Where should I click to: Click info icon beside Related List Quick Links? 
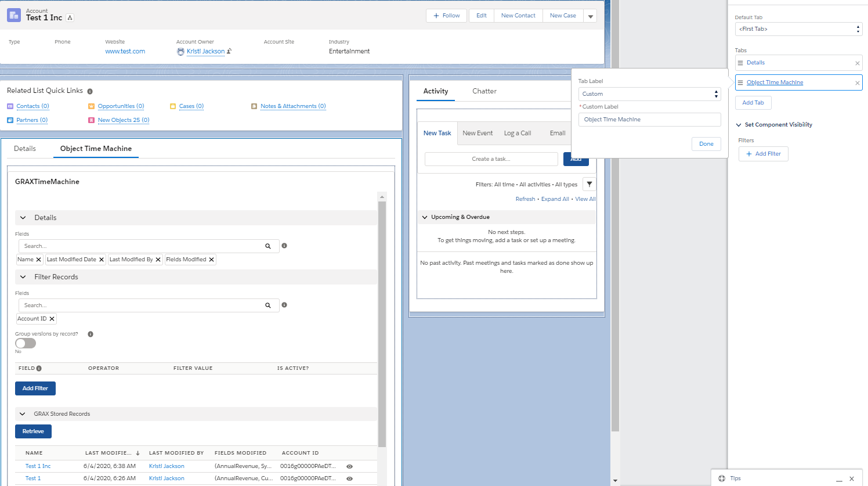90,91
